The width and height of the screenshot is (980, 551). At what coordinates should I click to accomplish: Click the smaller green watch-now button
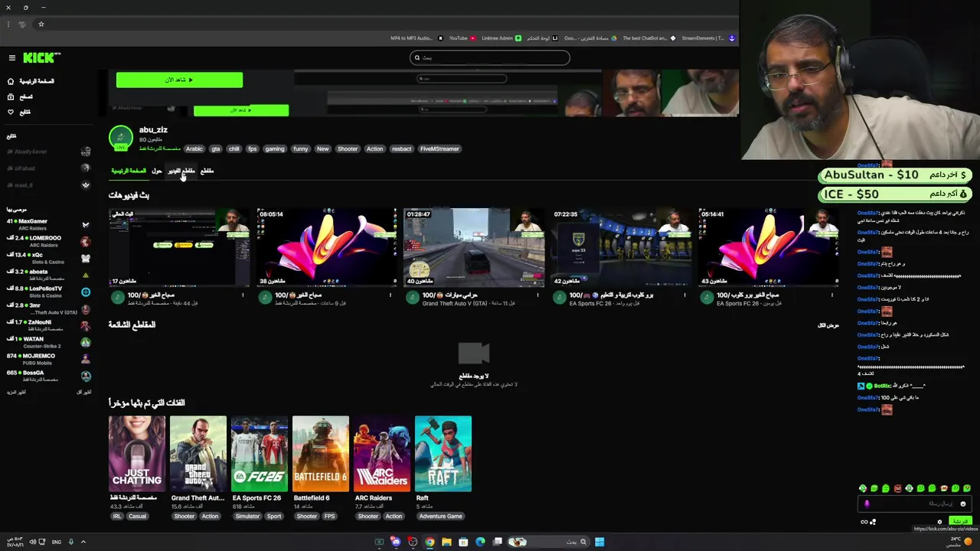click(x=241, y=110)
